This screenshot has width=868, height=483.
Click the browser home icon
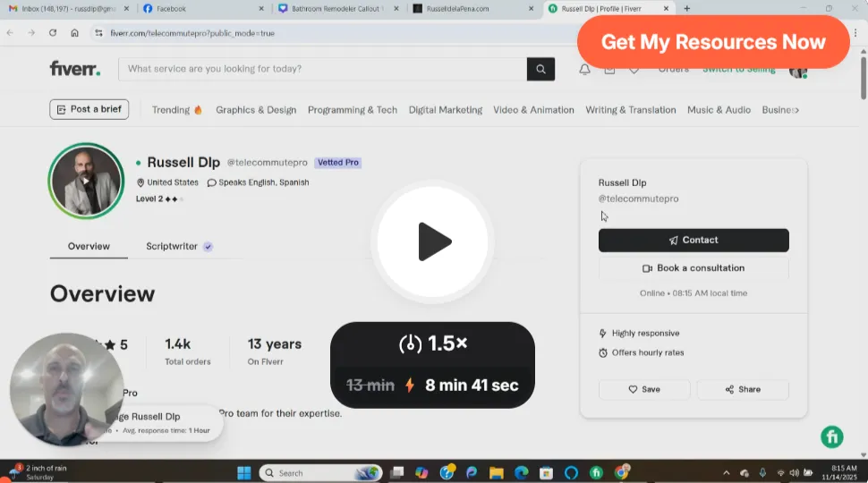point(75,33)
